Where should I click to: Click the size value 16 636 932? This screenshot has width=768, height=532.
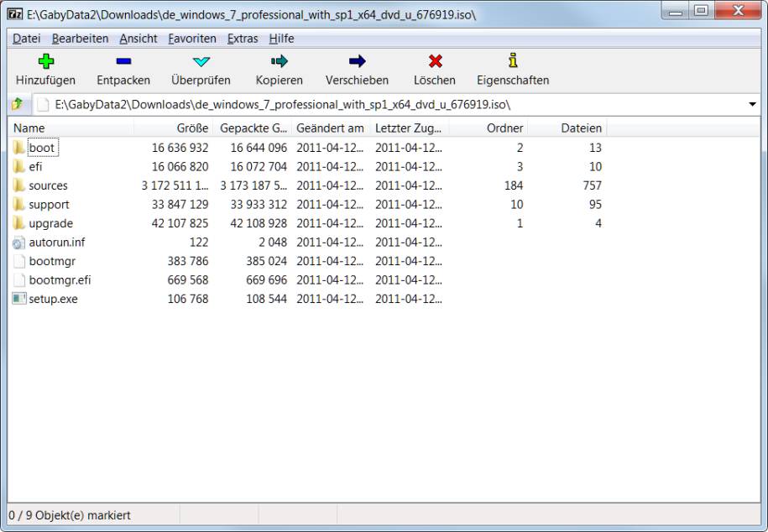(180, 148)
